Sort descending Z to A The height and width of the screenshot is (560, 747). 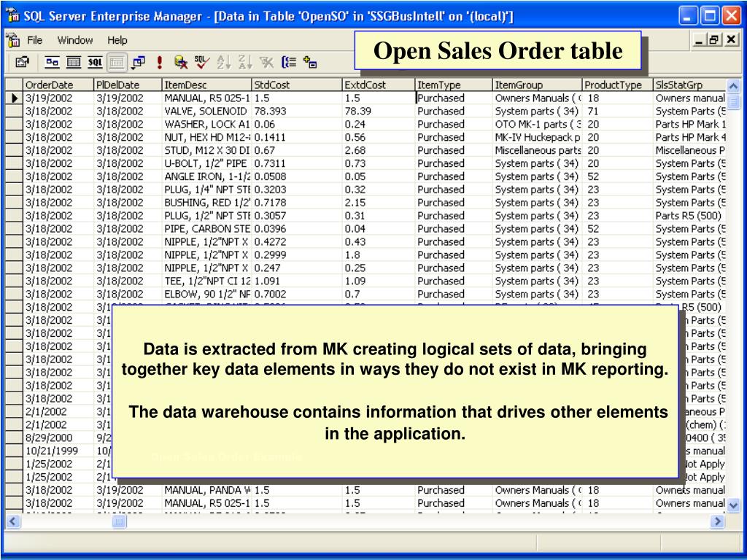click(245, 62)
